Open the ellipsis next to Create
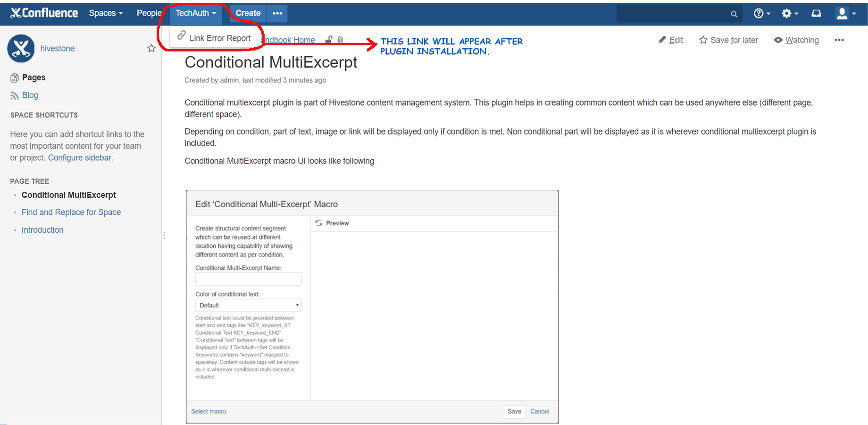The width and height of the screenshot is (868, 425). click(x=277, y=13)
